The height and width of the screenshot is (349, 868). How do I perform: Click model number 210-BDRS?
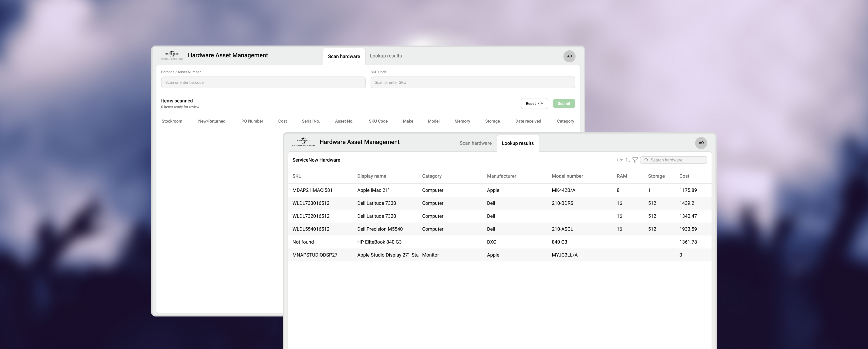click(x=562, y=203)
